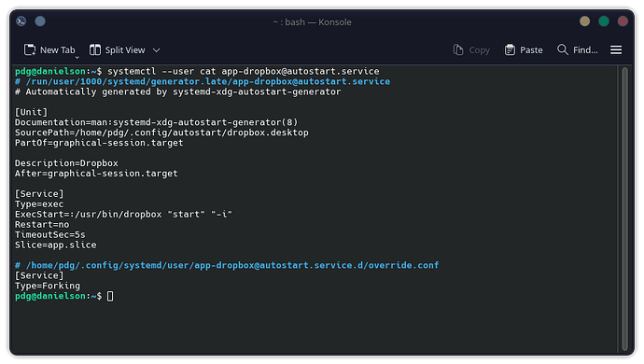
Task: Expand the Split View chevron menu
Action: pyautogui.click(x=157, y=50)
